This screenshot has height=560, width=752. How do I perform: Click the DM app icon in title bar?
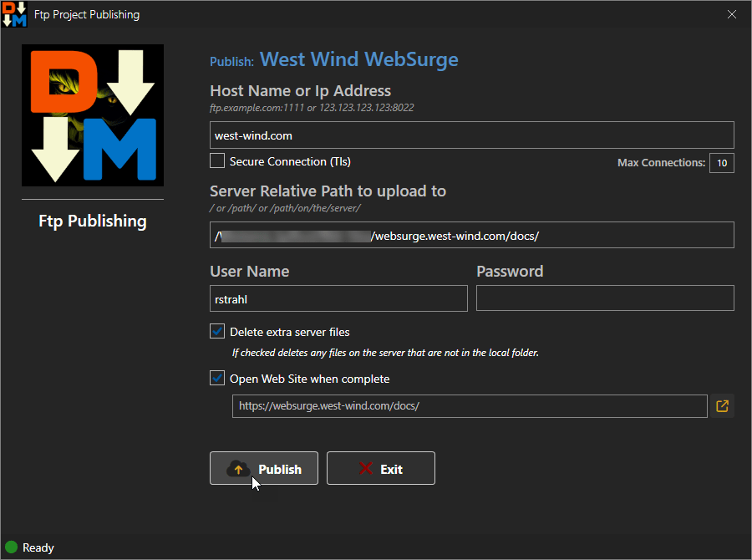pyautogui.click(x=14, y=14)
